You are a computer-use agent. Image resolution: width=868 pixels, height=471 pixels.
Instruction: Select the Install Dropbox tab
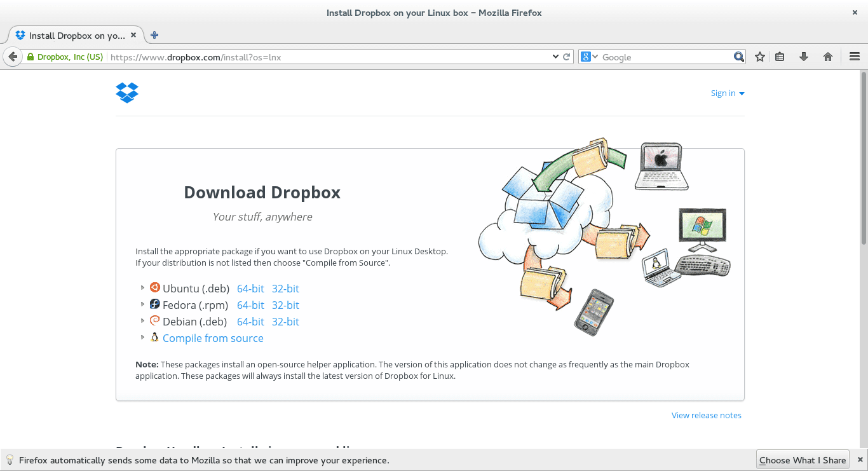(75, 36)
